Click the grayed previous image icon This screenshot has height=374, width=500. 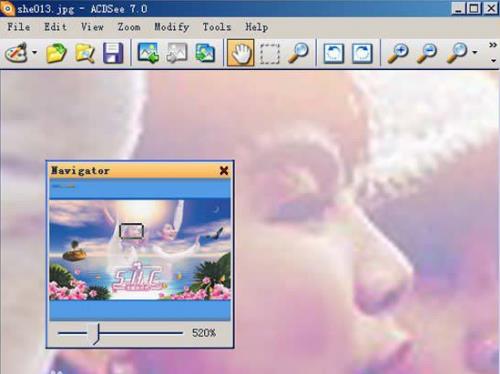point(177,53)
